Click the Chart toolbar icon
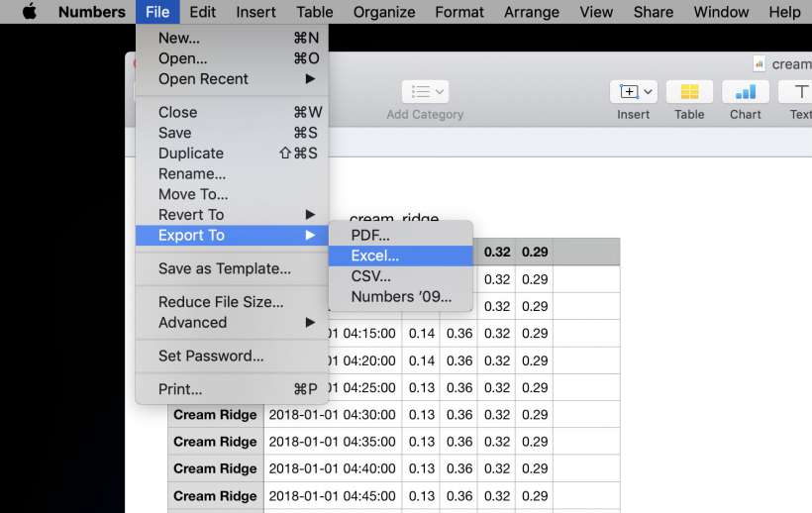Viewport: 812px width, 513px height. (x=745, y=92)
